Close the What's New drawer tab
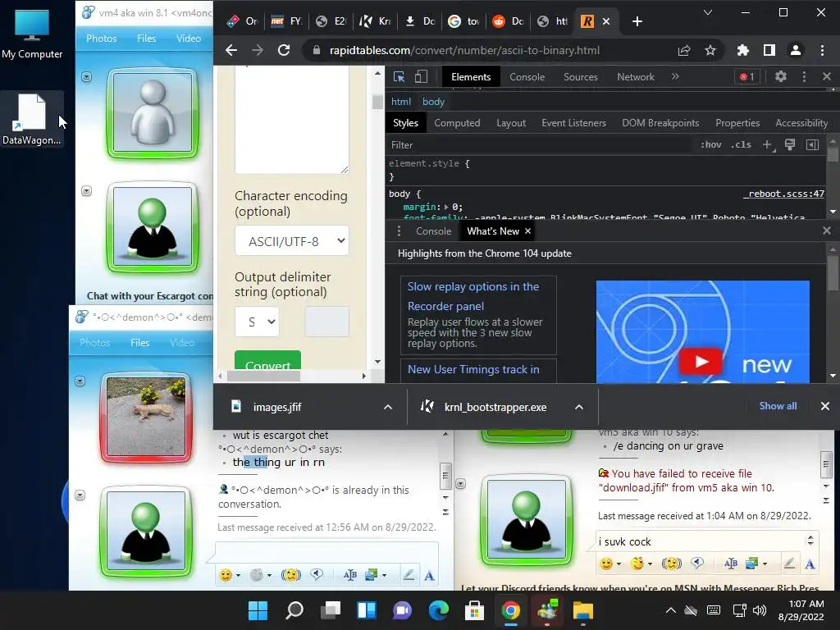This screenshot has width=840, height=630. click(528, 231)
